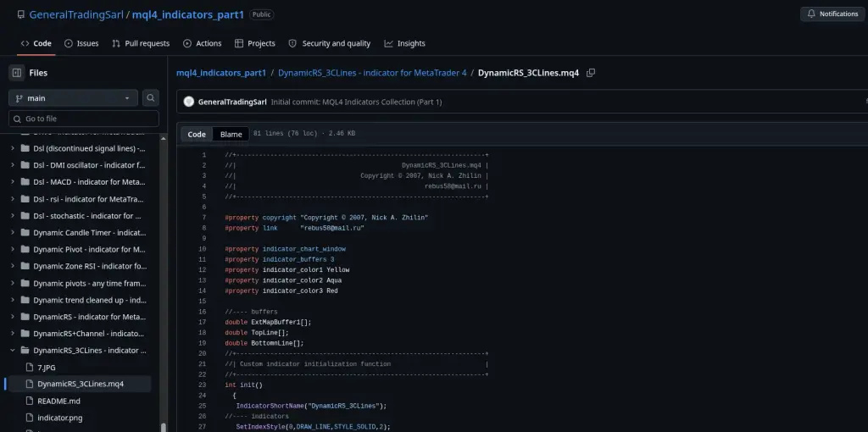Click the Security tab shield icon
The image size is (868, 432).
pyautogui.click(x=292, y=43)
